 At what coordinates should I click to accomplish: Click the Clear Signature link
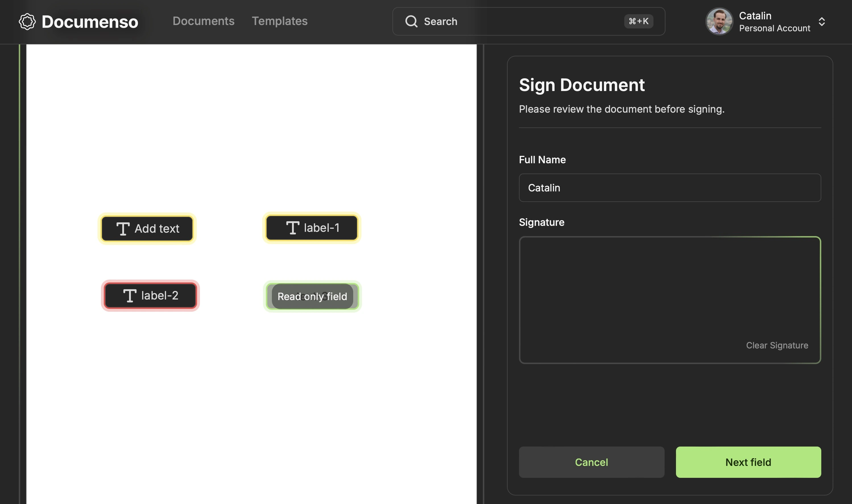tap(777, 345)
